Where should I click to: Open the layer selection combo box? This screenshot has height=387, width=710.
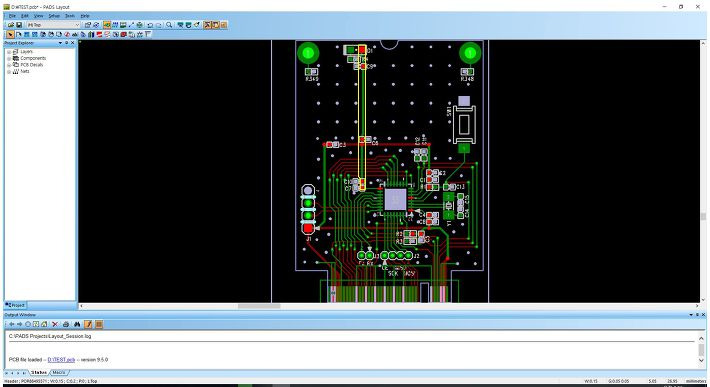tap(53, 25)
